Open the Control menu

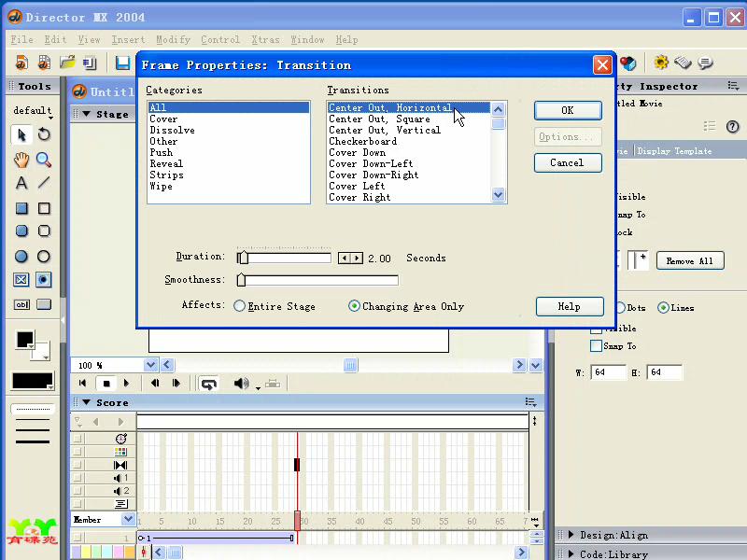coord(220,39)
